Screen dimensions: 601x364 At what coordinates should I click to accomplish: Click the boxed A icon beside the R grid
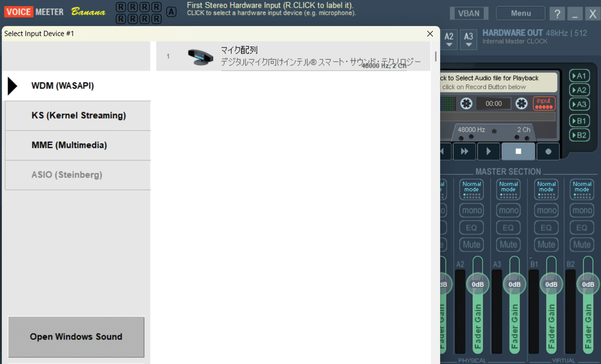pyautogui.click(x=171, y=12)
